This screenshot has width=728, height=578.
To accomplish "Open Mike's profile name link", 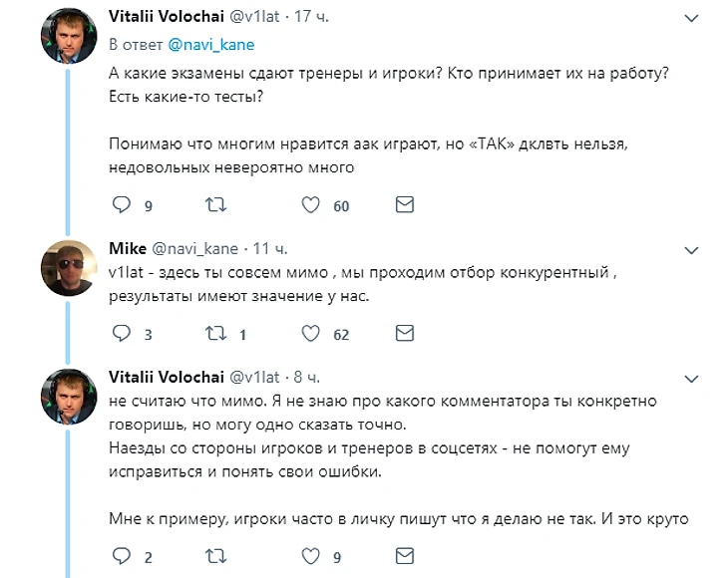I will (x=127, y=248).
